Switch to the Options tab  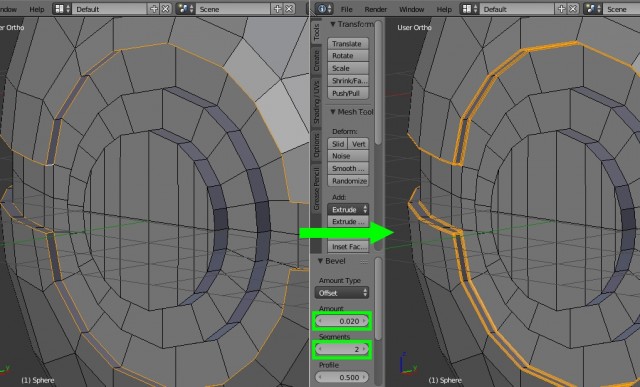click(x=316, y=145)
